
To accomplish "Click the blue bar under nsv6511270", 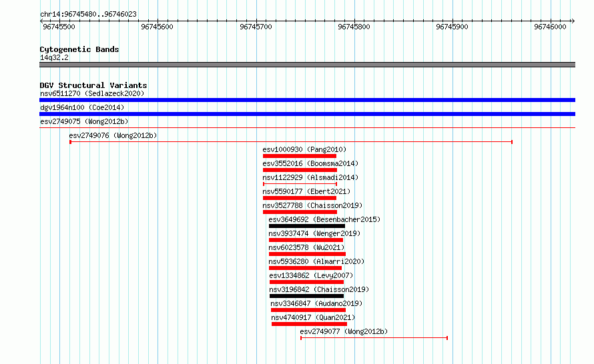I will pyautogui.click(x=307, y=100).
